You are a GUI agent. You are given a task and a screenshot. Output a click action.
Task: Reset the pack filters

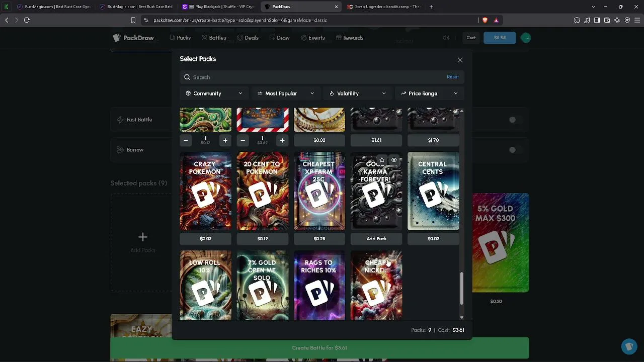tap(453, 77)
